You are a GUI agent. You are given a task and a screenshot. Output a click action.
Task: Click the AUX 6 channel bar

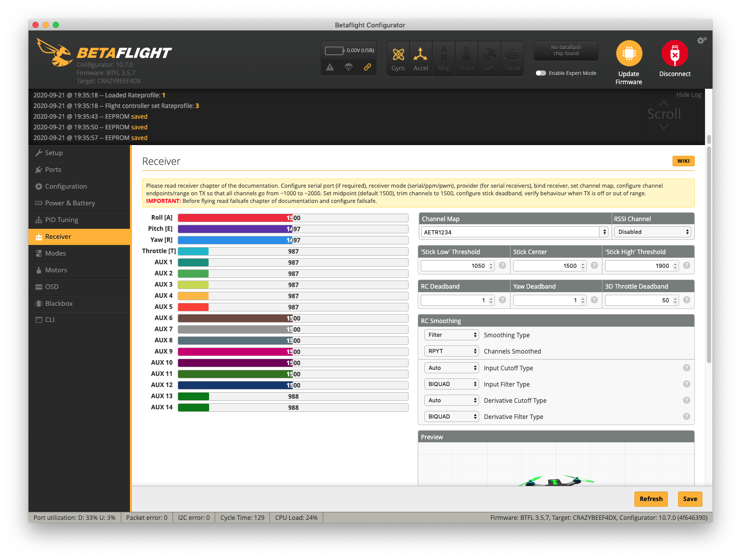pos(293,318)
